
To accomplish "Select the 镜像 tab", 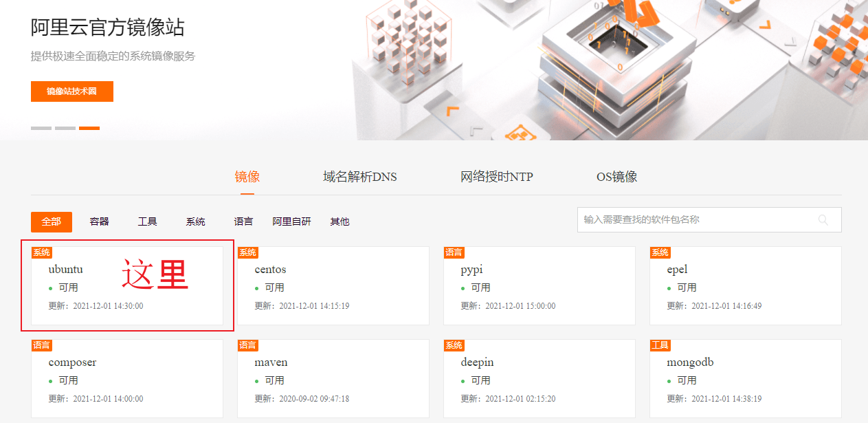I will 247,176.
